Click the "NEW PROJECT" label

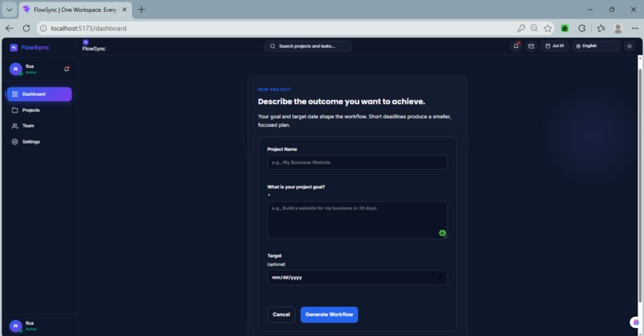point(274,89)
